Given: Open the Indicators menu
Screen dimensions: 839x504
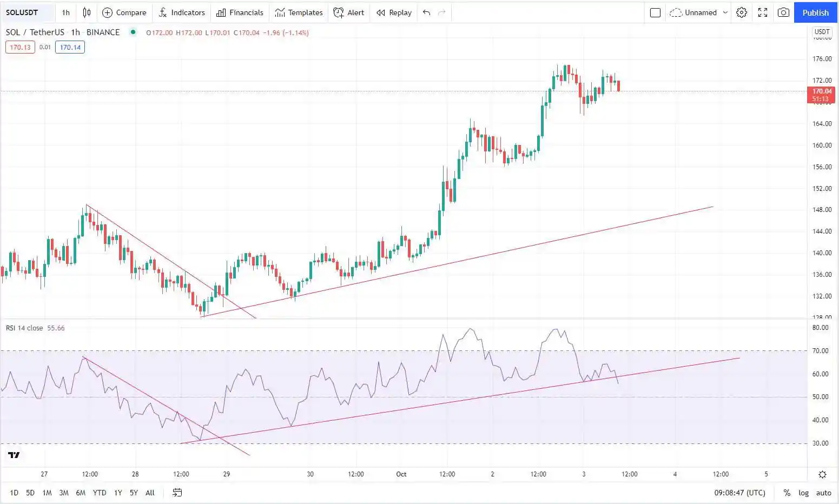Looking at the screenshot, I should (x=181, y=12).
